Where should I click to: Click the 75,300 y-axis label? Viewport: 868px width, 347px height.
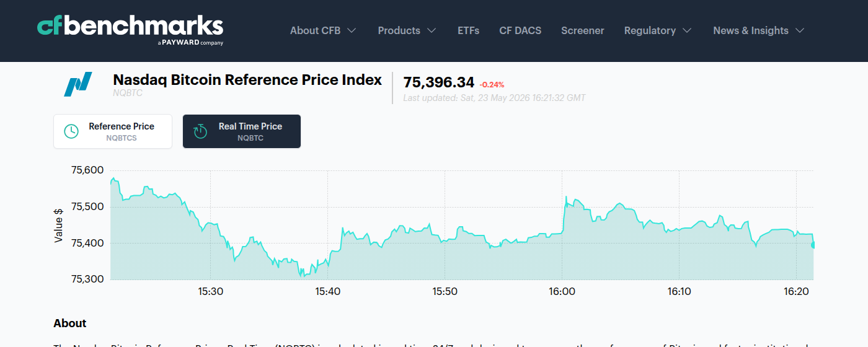(x=87, y=279)
